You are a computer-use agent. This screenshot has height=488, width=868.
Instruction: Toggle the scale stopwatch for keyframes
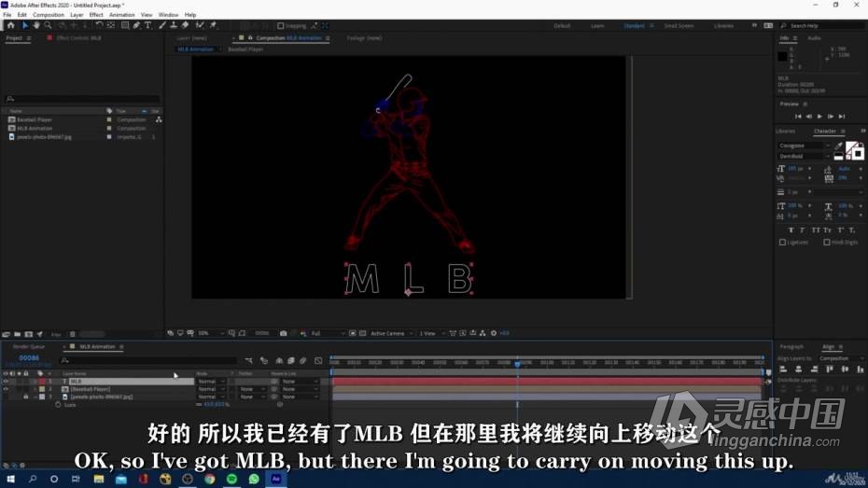click(x=58, y=405)
